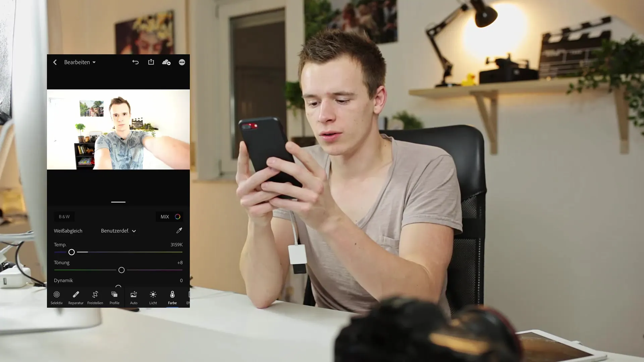Toggle the eyedropper white balance tool
Viewport: 644px width, 362px height.
click(x=179, y=230)
